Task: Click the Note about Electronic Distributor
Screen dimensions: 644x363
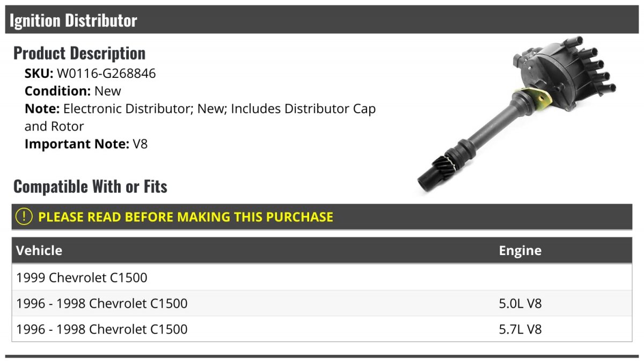Action: click(x=200, y=118)
